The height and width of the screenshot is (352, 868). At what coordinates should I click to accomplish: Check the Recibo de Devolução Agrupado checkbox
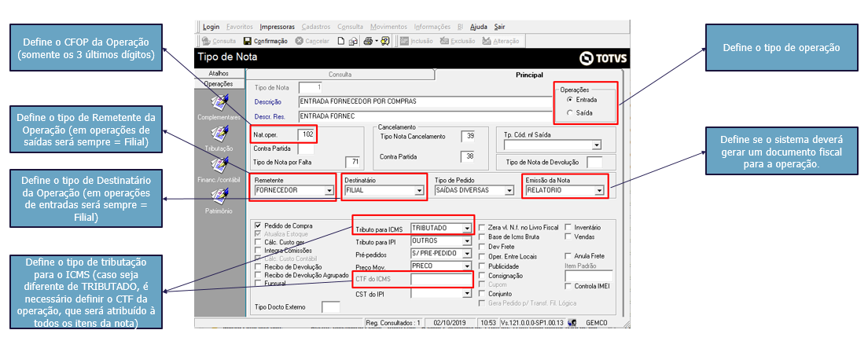click(258, 274)
